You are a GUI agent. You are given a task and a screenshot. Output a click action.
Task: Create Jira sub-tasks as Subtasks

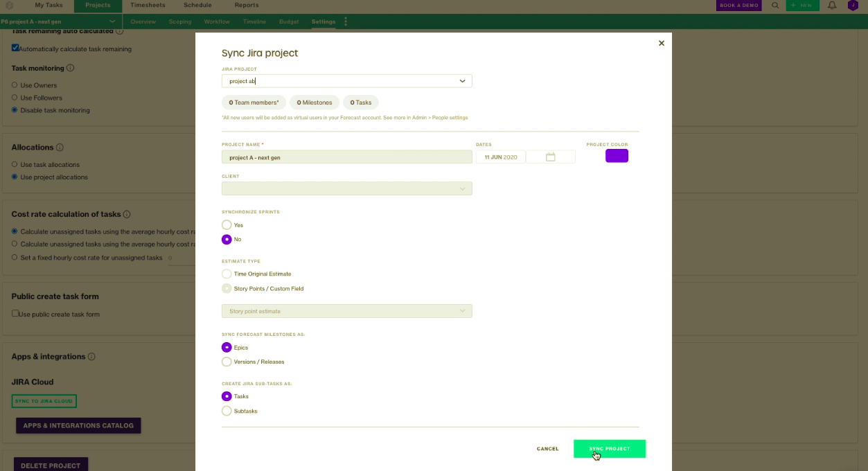pos(227,411)
